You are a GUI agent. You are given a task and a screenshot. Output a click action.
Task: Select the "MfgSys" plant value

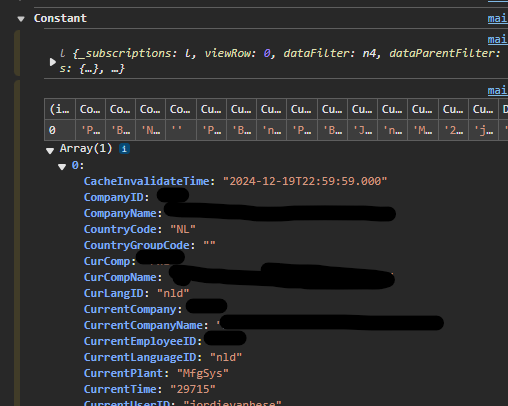point(203,373)
